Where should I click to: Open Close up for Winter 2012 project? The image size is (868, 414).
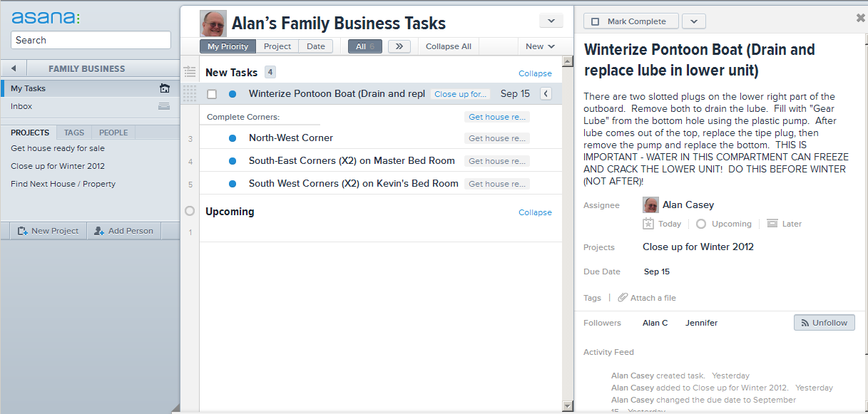coord(58,166)
